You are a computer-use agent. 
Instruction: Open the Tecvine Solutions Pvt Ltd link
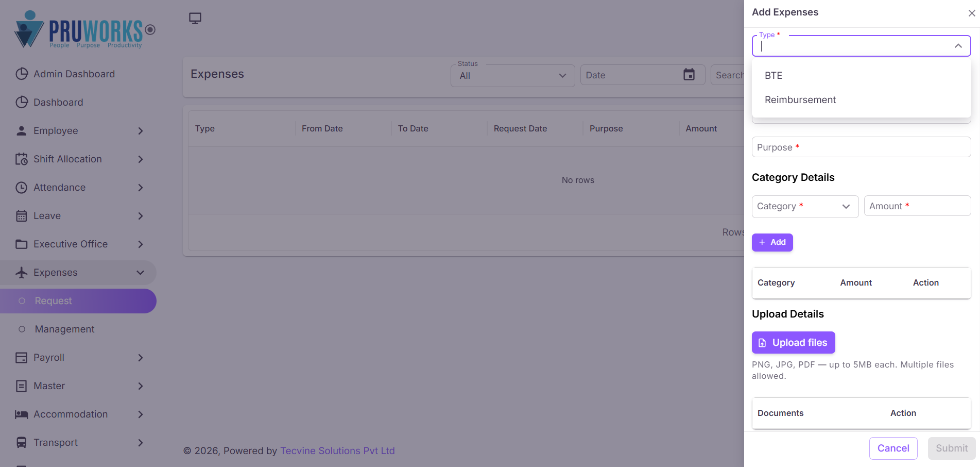pos(337,451)
